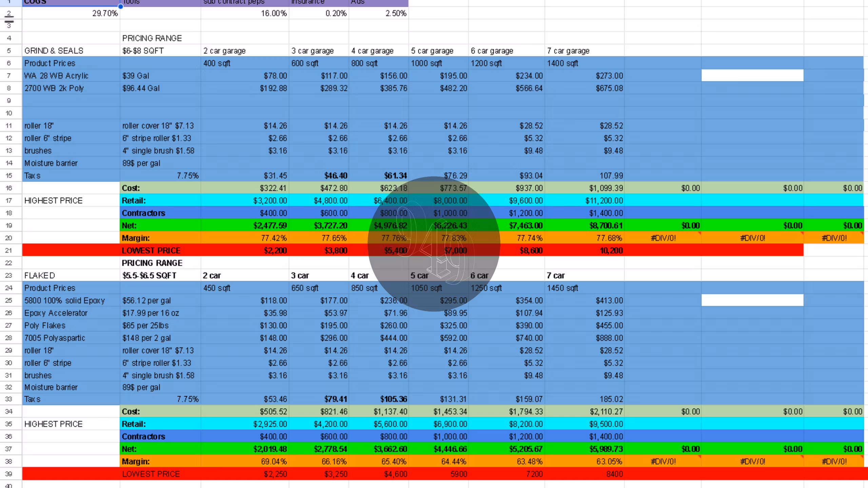Click the 77.68% margin cell

(585, 238)
